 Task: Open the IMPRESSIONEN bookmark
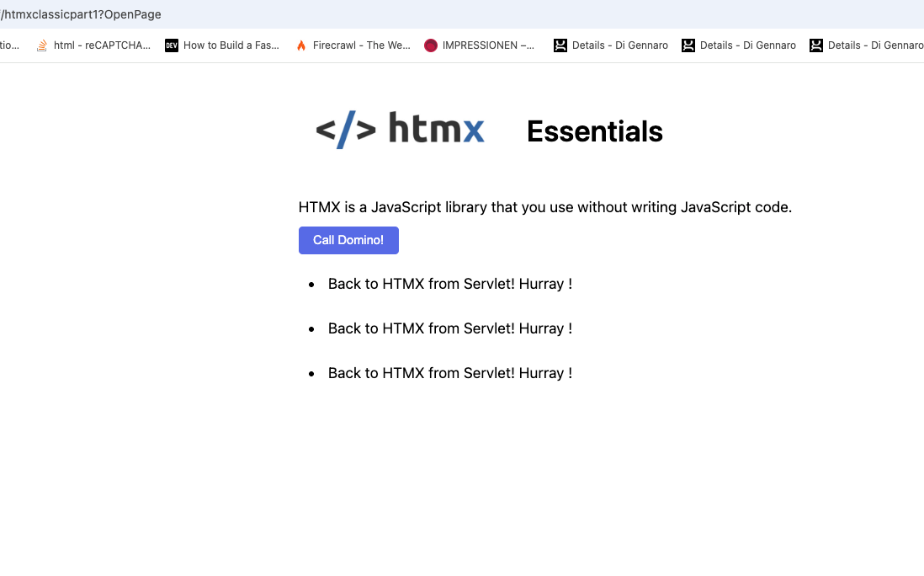point(479,45)
